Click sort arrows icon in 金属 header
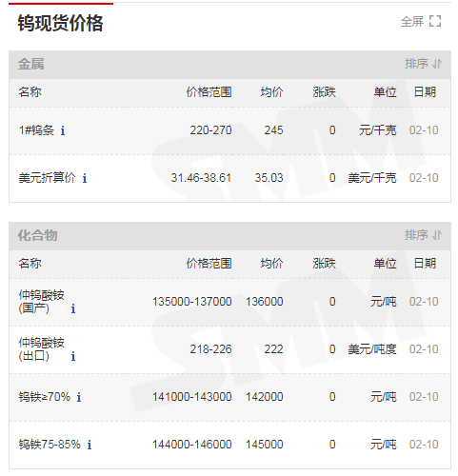Image resolution: width=458 pixels, height=476 pixels. click(437, 64)
